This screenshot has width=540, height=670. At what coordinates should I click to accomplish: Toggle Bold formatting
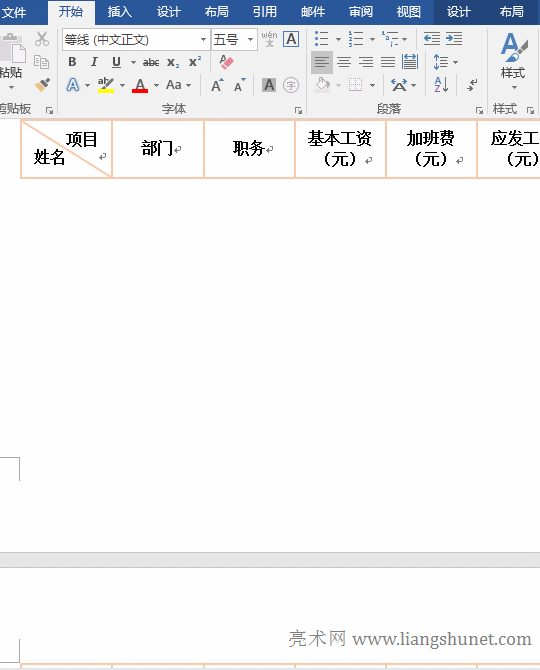click(x=72, y=62)
